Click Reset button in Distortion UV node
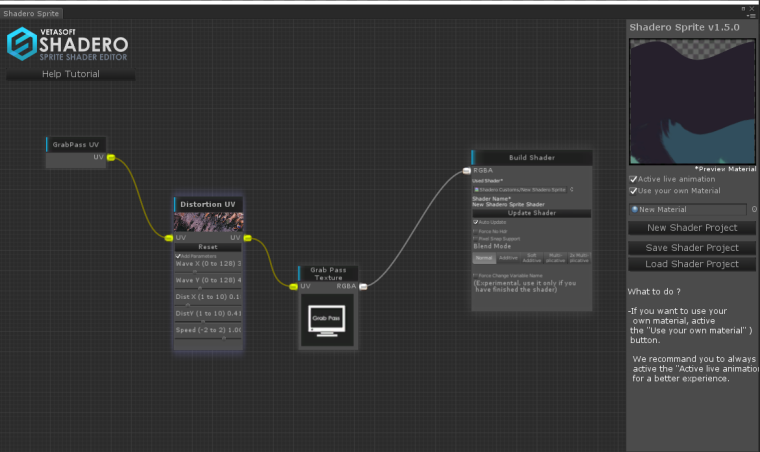760x452 pixels. pyautogui.click(x=208, y=247)
